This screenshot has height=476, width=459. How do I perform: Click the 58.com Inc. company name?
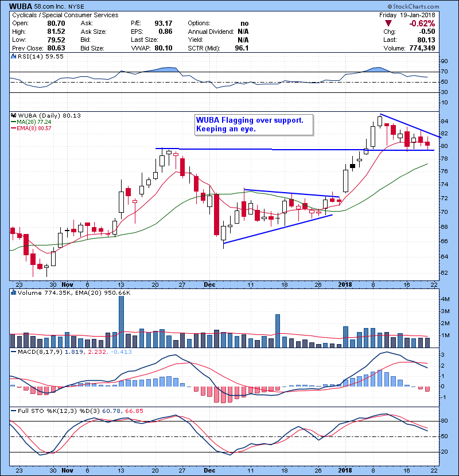tap(51, 6)
